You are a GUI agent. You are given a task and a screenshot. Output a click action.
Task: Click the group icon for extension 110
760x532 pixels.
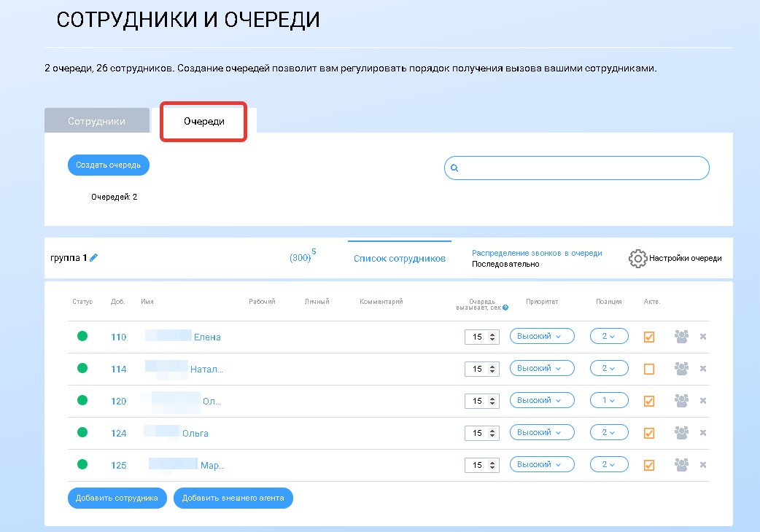pos(681,337)
